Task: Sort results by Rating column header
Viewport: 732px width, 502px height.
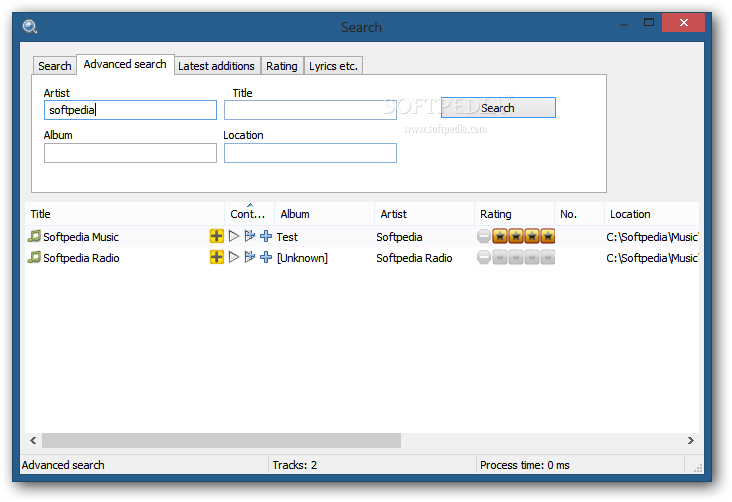Action: pos(514,214)
